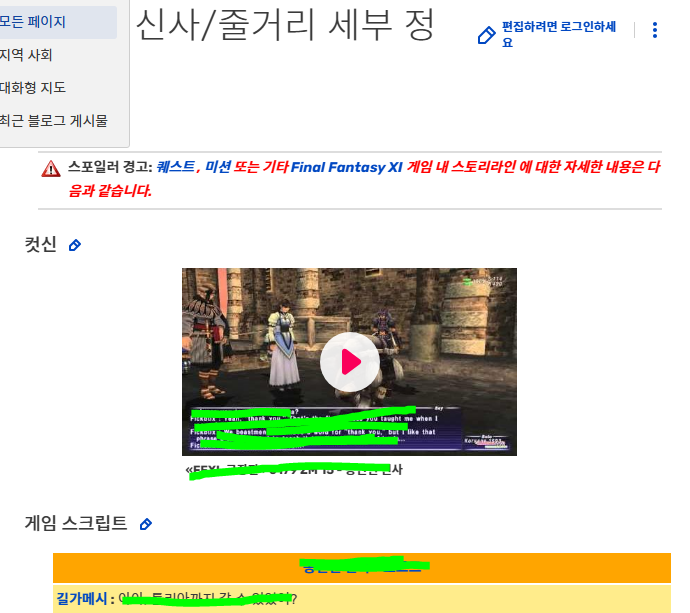Click the 게임 스크립트 section heading
This screenshot has height=613, width=690.
pyautogui.click(x=76, y=523)
